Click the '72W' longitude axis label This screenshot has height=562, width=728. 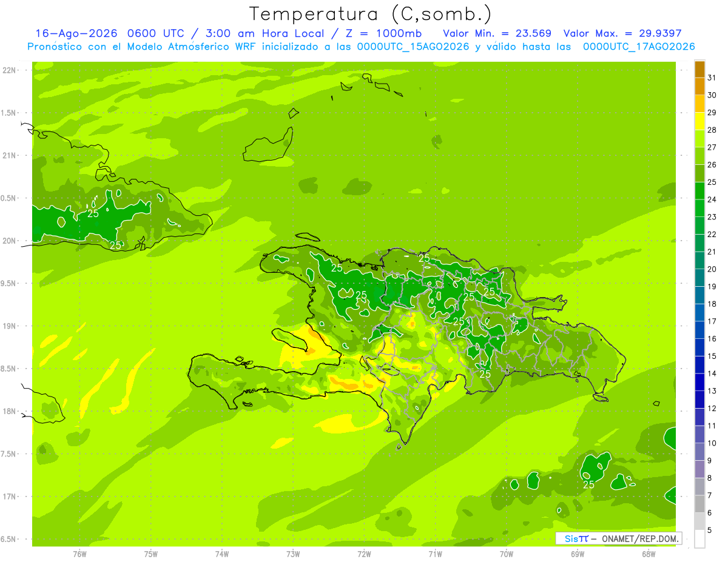(x=364, y=554)
